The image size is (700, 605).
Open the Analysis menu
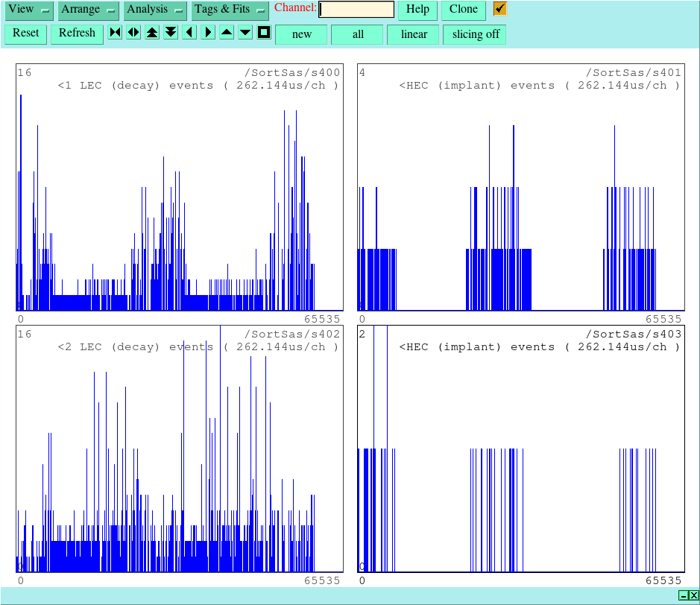click(155, 10)
